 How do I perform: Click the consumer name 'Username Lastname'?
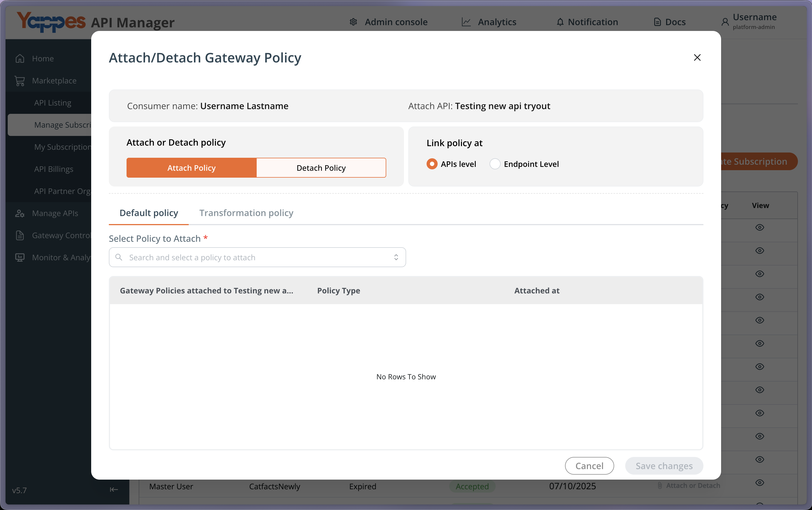tap(244, 106)
